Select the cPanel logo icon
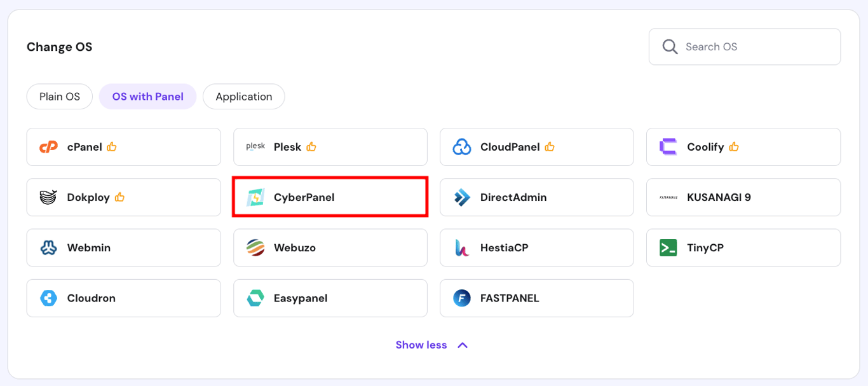Viewport: 868px width, 386px height. click(x=50, y=146)
